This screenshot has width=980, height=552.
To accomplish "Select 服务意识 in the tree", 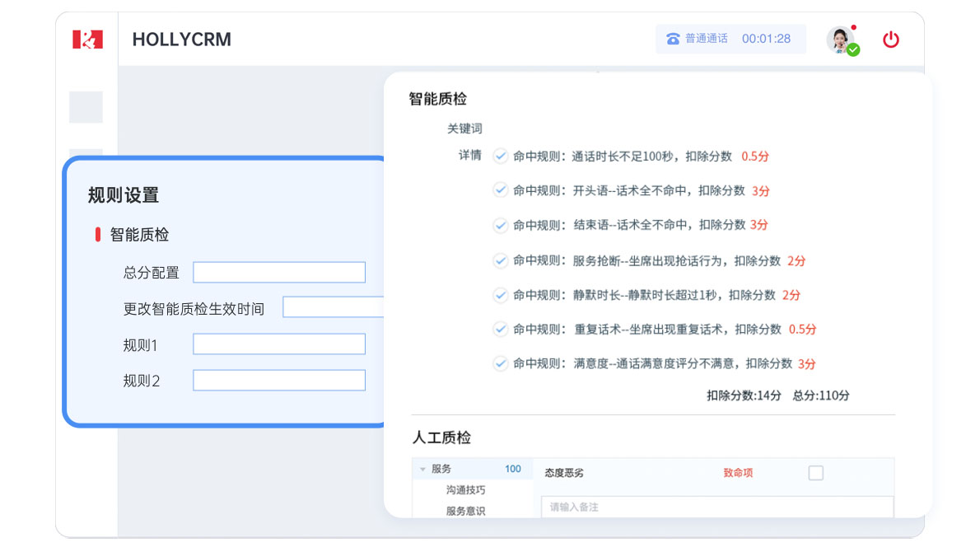I will coord(465,511).
